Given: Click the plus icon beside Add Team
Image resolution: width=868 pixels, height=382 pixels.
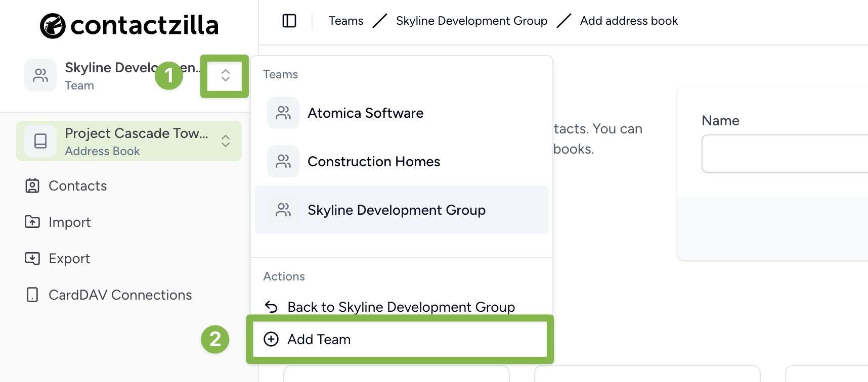Looking at the screenshot, I should click(x=271, y=339).
